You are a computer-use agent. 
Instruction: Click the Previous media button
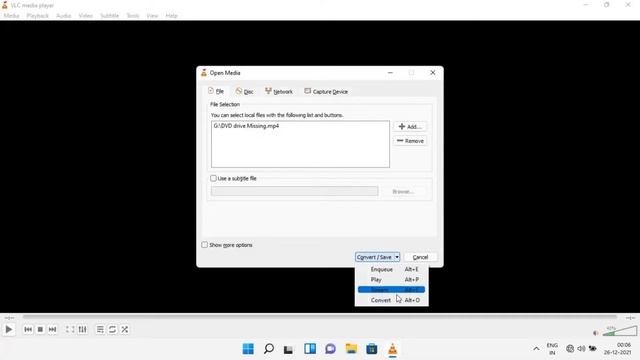28,329
